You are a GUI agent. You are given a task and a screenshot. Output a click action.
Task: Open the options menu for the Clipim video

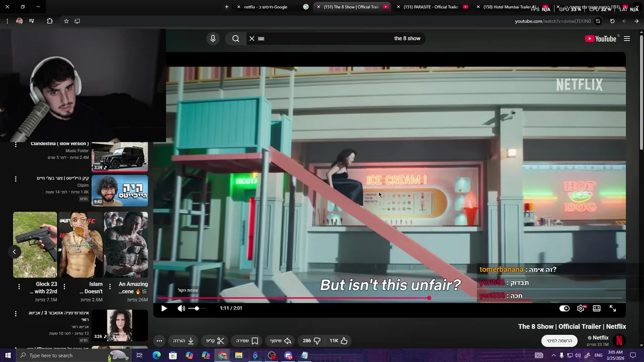pyautogui.click(x=16, y=179)
